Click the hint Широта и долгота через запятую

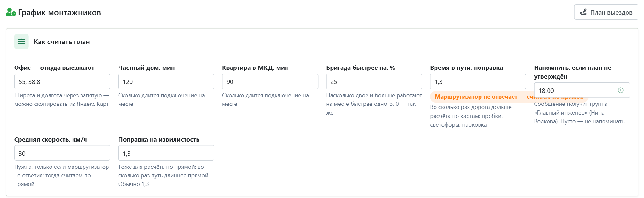point(62,100)
